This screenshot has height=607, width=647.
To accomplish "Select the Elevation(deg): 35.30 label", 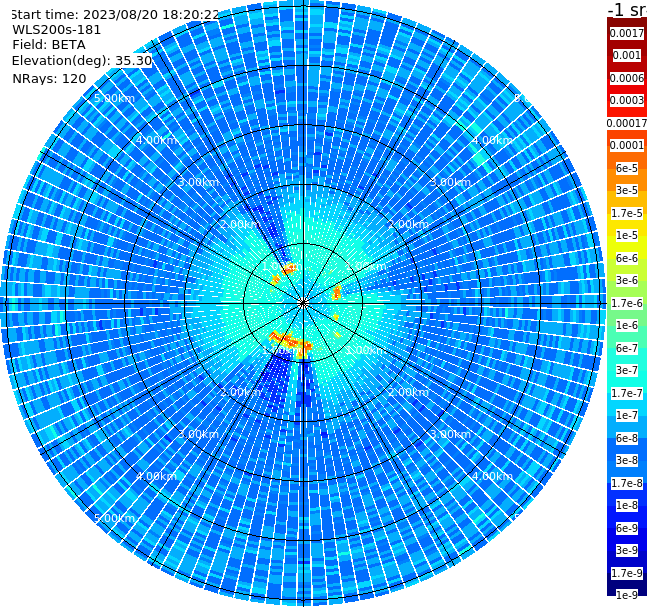I will (82, 61).
